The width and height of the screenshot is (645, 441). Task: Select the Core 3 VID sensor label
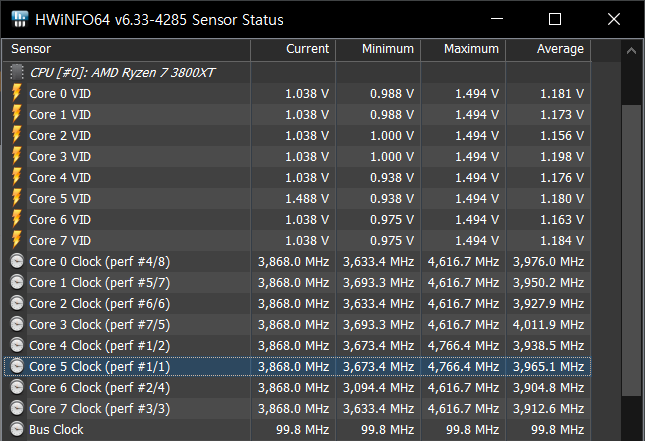60,157
